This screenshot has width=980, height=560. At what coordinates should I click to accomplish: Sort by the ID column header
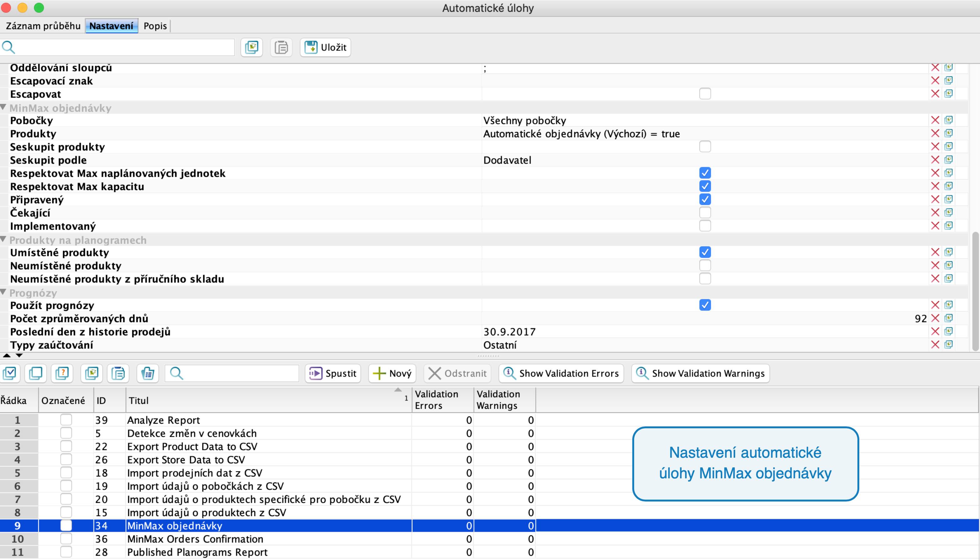coord(109,400)
